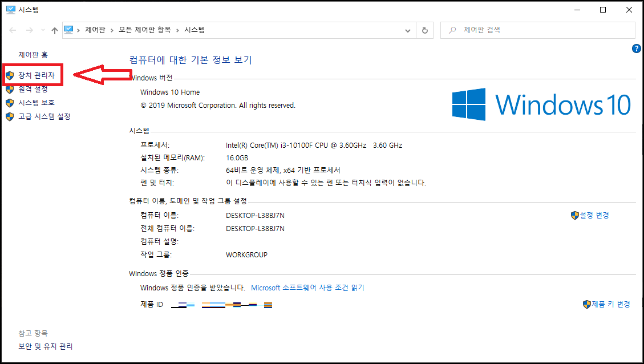
Task: Minimize the 시스템 window
Action: click(577, 10)
